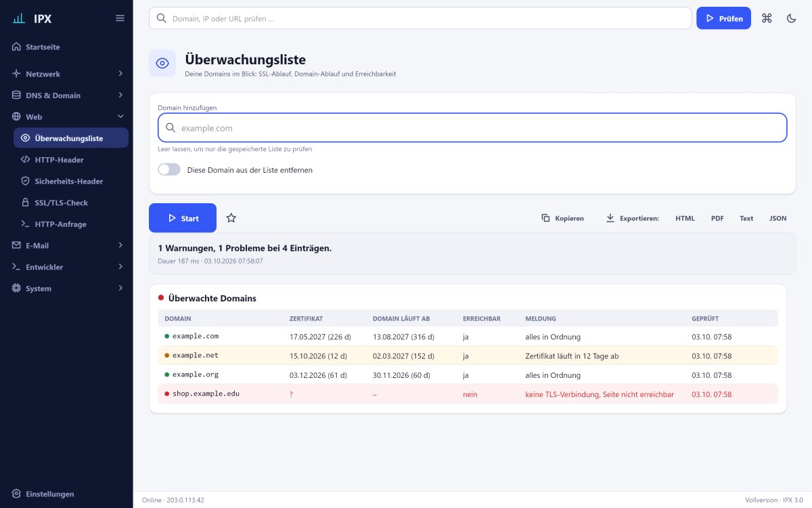Toggle 'Diese Domain aus der Liste entfernen'
The image size is (812, 508).
pyautogui.click(x=169, y=170)
